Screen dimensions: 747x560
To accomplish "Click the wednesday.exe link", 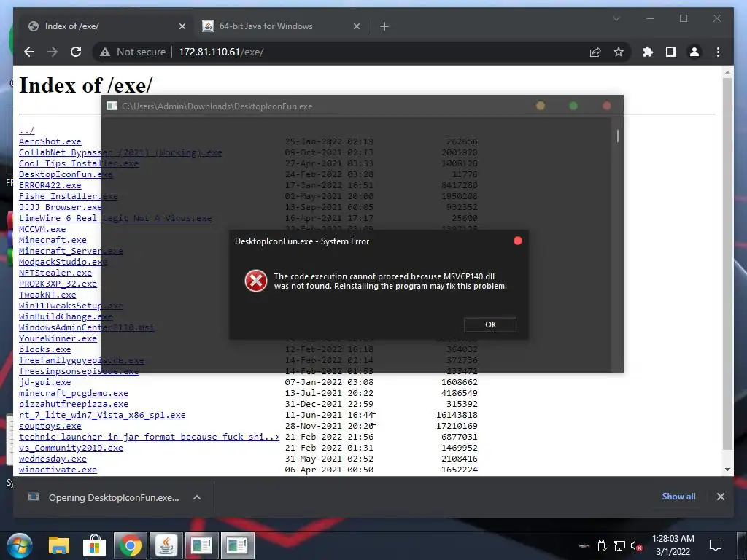I will [x=53, y=459].
